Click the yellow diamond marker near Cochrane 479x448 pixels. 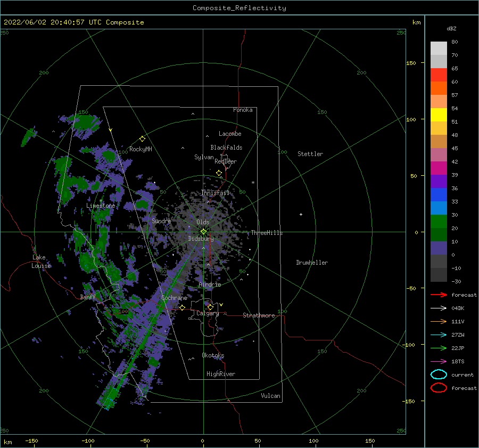pos(182,307)
